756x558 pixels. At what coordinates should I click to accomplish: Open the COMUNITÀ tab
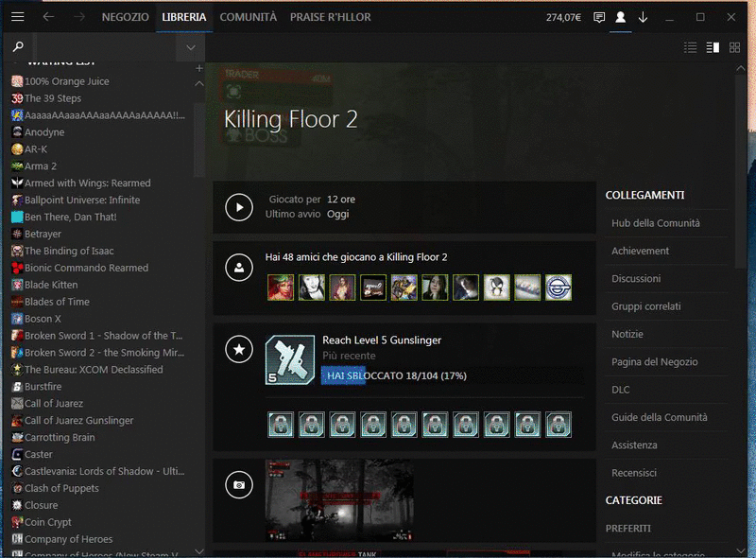coord(249,17)
